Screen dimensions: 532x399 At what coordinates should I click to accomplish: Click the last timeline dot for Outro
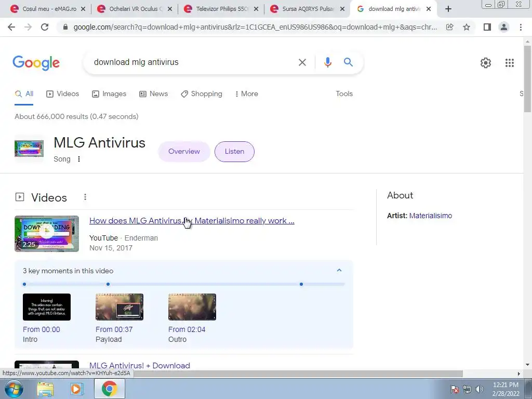click(301, 284)
